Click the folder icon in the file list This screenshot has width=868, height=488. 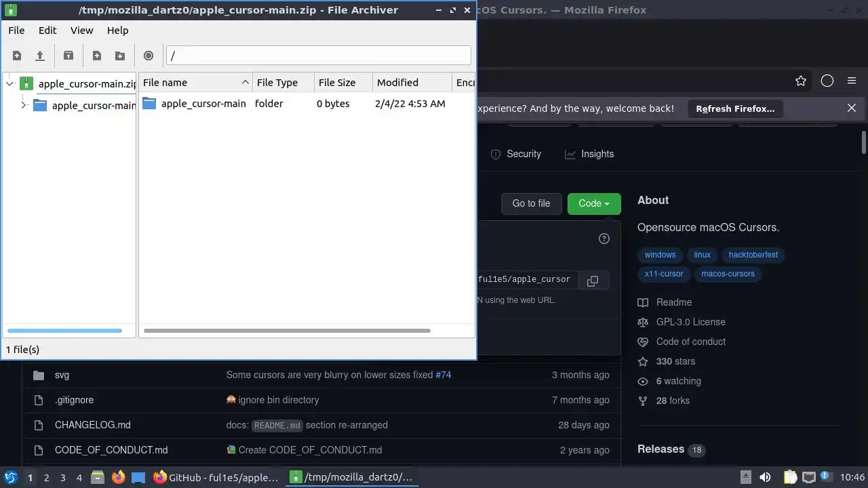click(x=149, y=103)
